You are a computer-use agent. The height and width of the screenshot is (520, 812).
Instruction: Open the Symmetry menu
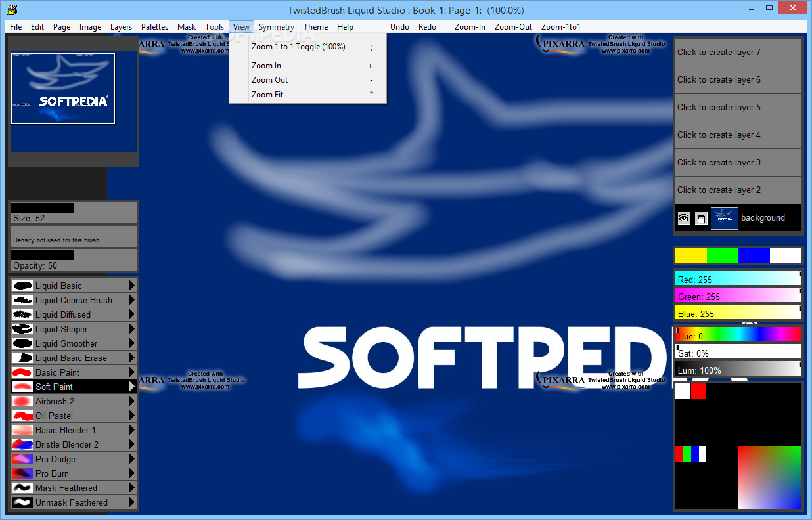coord(276,27)
